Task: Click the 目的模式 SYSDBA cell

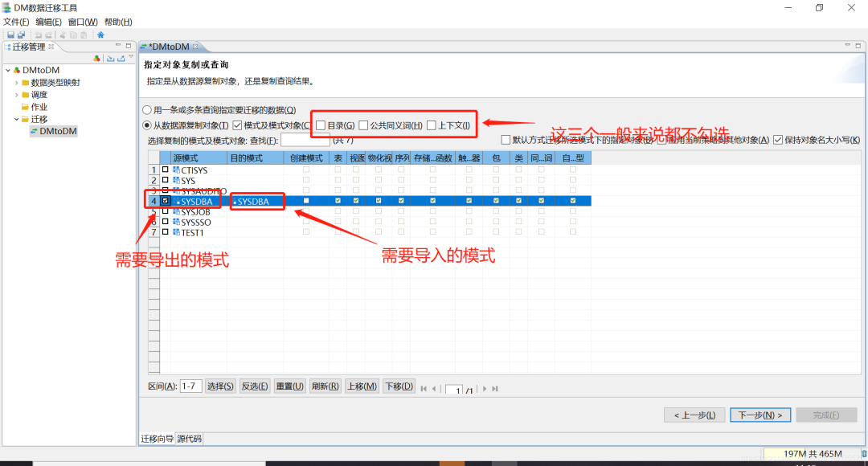Action: pos(256,202)
